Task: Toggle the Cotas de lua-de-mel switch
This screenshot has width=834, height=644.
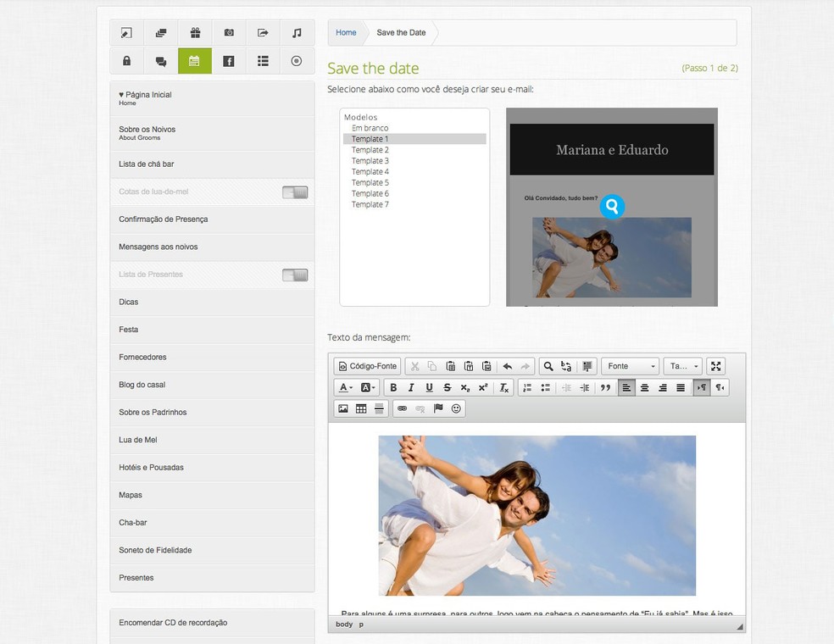Action: (295, 192)
